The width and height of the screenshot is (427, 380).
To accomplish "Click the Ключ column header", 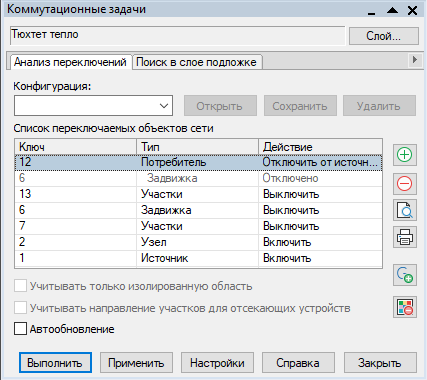I will (x=75, y=147).
